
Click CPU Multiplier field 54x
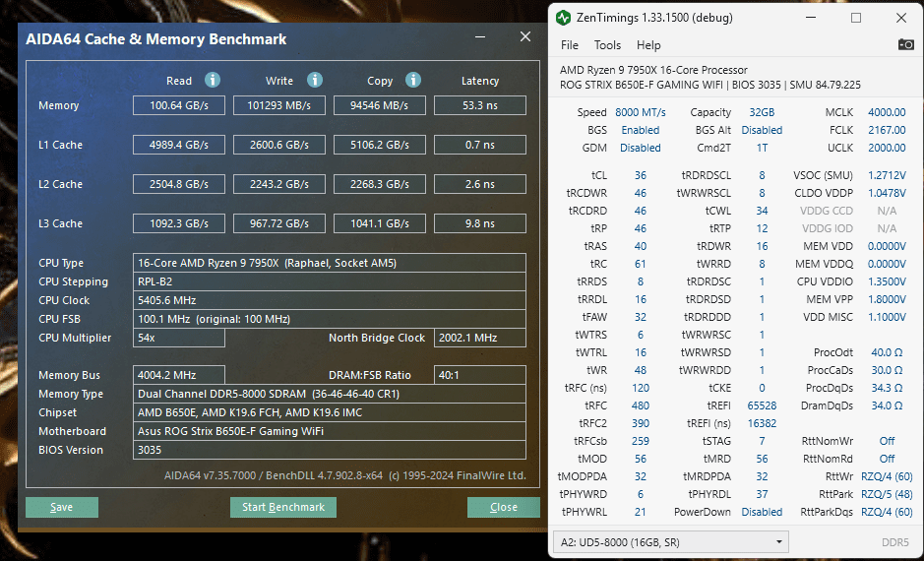(x=178, y=338)
